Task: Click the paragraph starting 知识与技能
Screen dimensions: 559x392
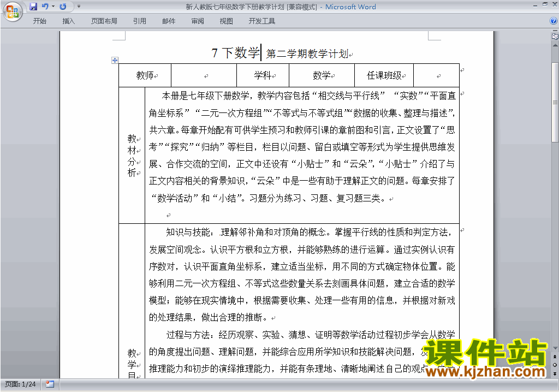Action: [x=302, y=275]
